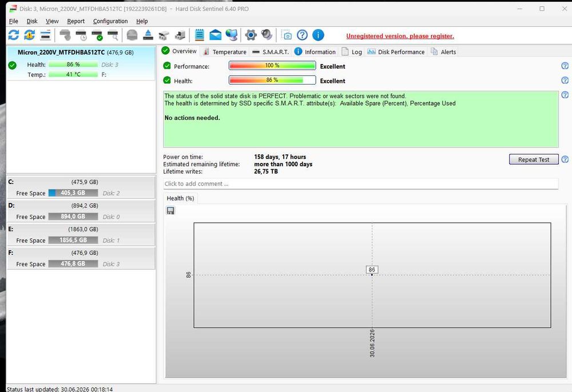Click Unregistered version, please register link
The image size is (572, 392).
400,36
